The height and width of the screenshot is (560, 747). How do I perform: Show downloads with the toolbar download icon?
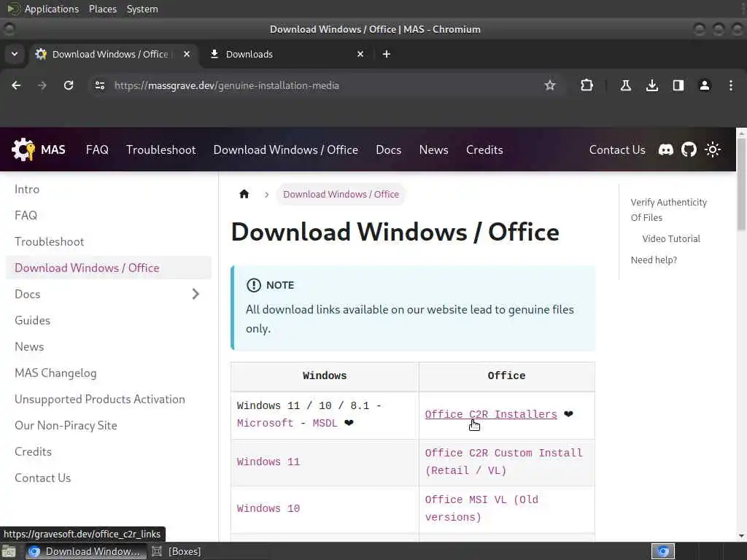click(x=652, y=85)
